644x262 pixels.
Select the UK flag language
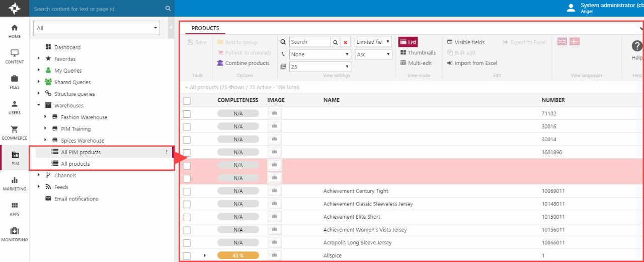pos(562,42)
